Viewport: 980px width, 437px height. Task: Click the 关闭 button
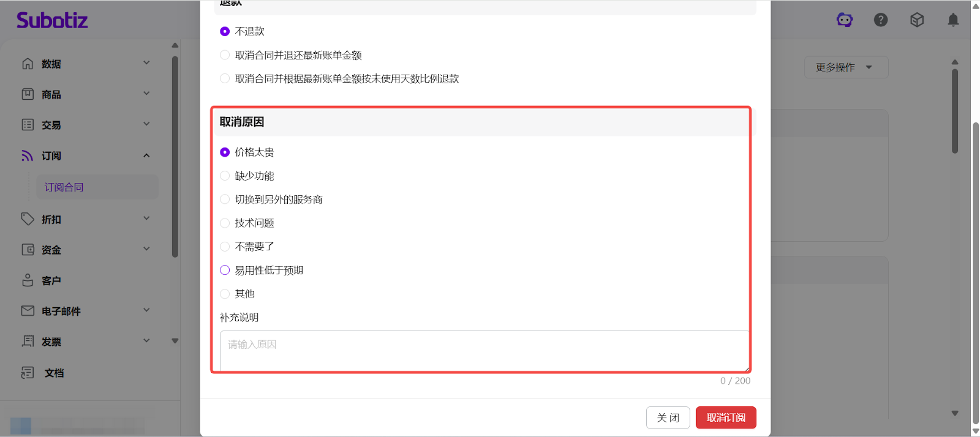[668, 418]
